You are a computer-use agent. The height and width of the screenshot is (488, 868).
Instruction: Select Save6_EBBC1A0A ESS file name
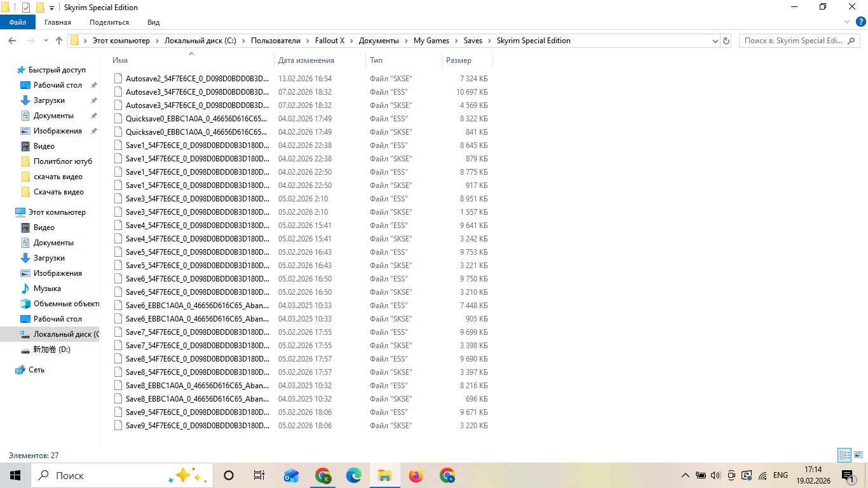point(197,306)
